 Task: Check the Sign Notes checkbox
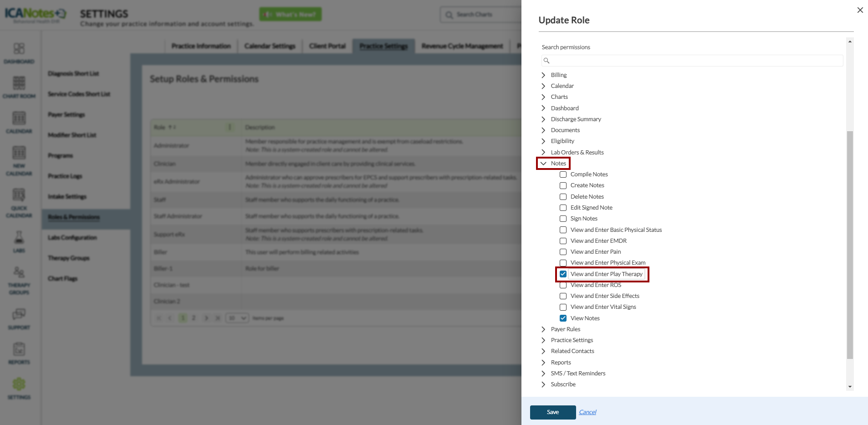pos(563,219)
